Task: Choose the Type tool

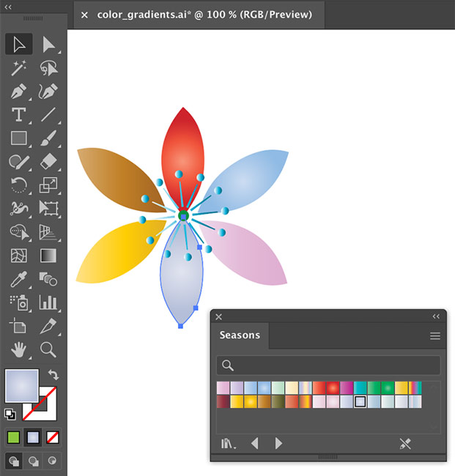Action: tap(19, 115)
